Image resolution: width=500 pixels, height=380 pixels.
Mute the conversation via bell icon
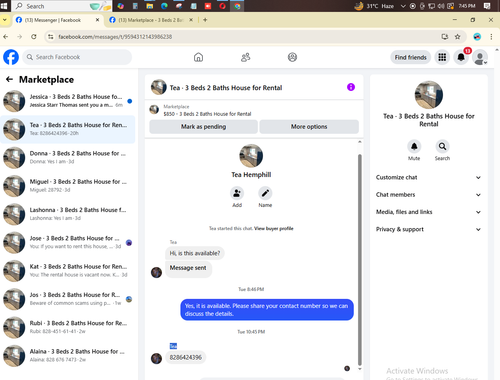tap(414, 146)
